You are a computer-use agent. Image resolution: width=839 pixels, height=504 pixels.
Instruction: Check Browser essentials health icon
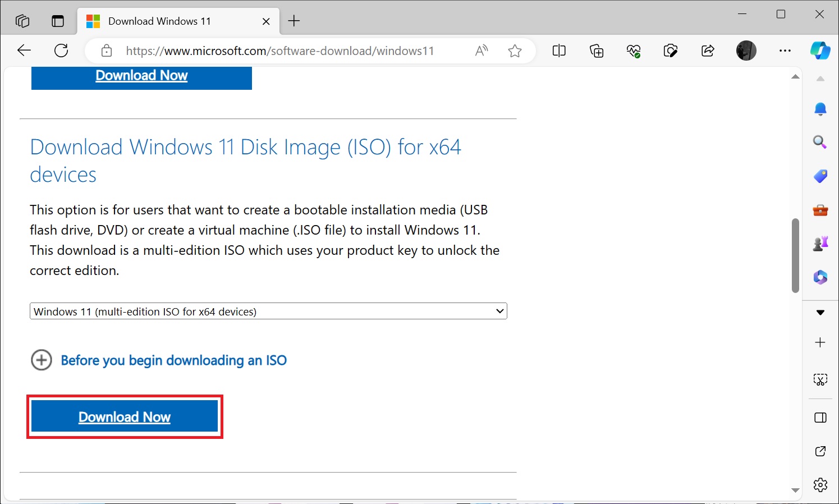point(634,51)
